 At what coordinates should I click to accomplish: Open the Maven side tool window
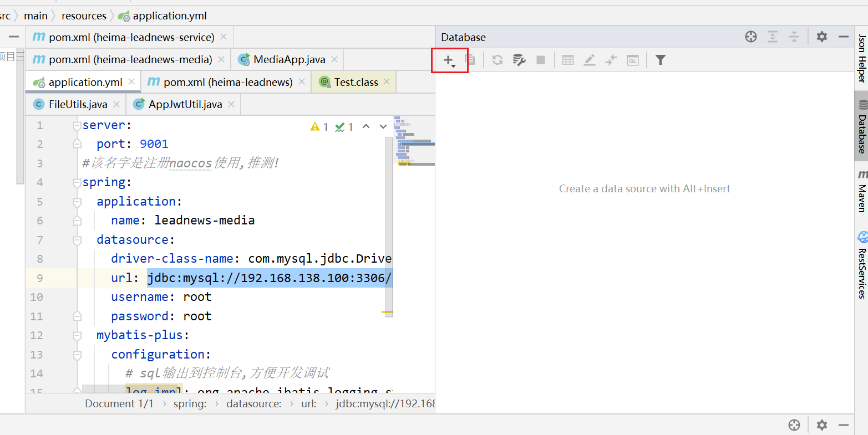point(861,192)
